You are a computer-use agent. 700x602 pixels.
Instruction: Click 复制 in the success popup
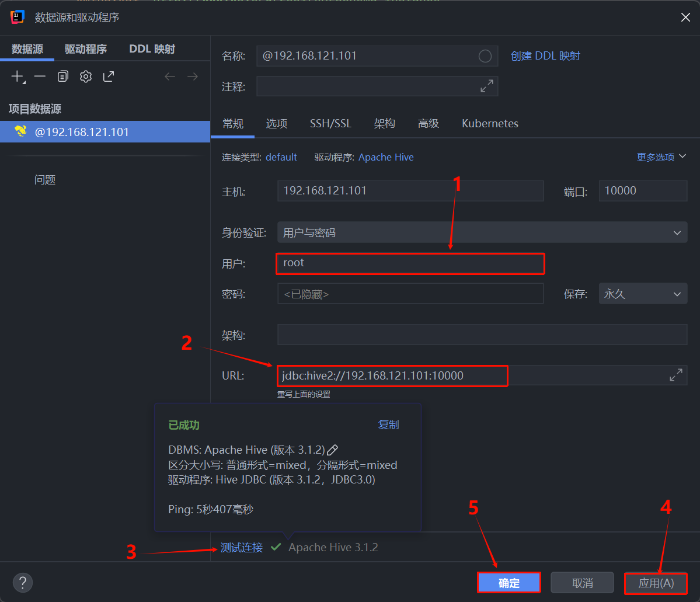coord(388,424)
